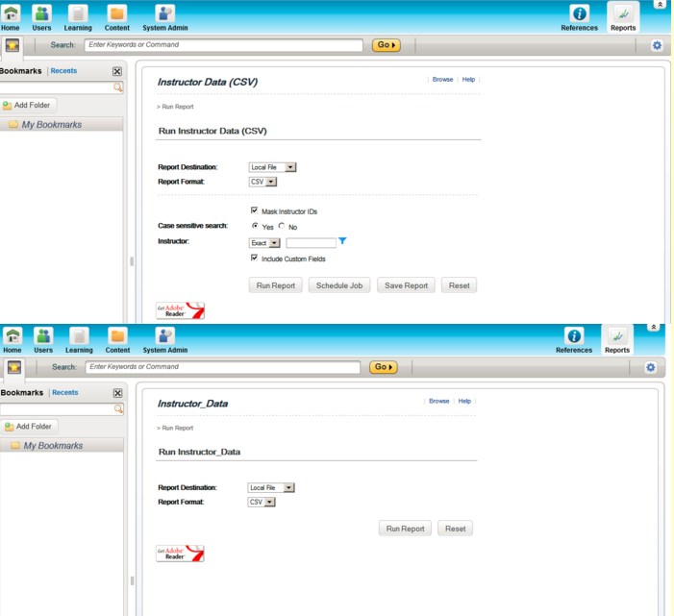Open Browse link in bottom screen
674x616 pixels.
438,401
